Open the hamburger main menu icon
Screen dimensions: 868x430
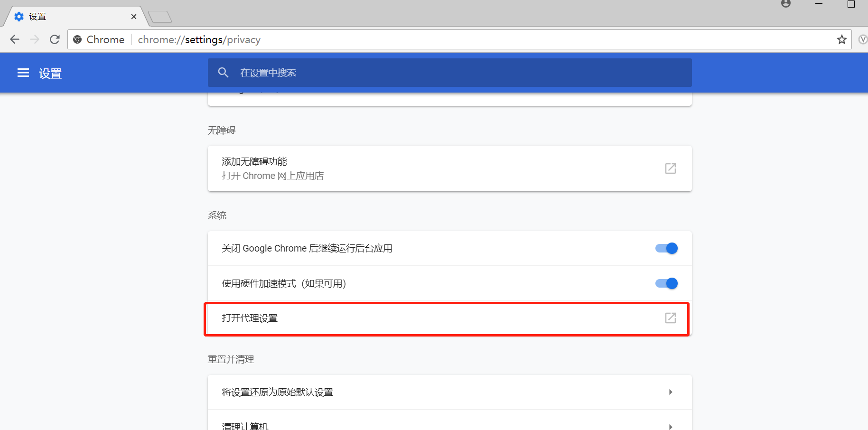click(23, 73)
